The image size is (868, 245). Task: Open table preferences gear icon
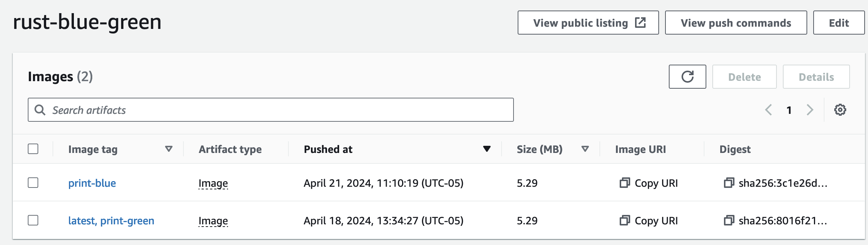[840, 110]
